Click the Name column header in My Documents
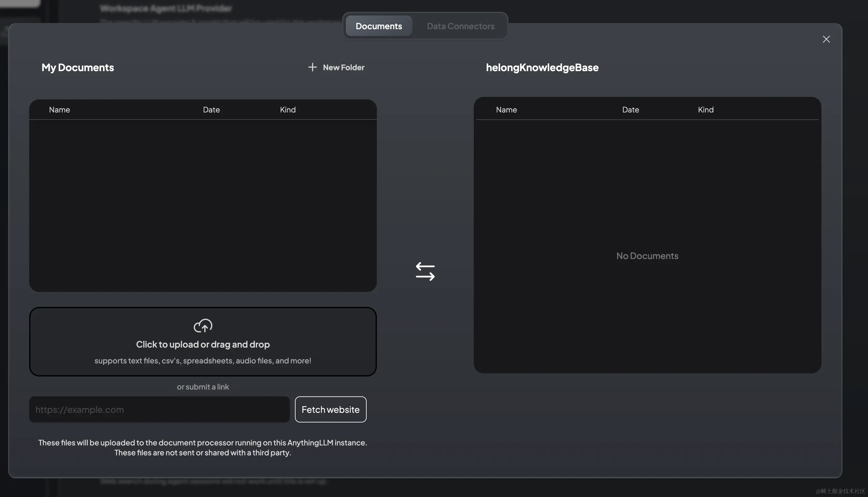 click(59, 110)
